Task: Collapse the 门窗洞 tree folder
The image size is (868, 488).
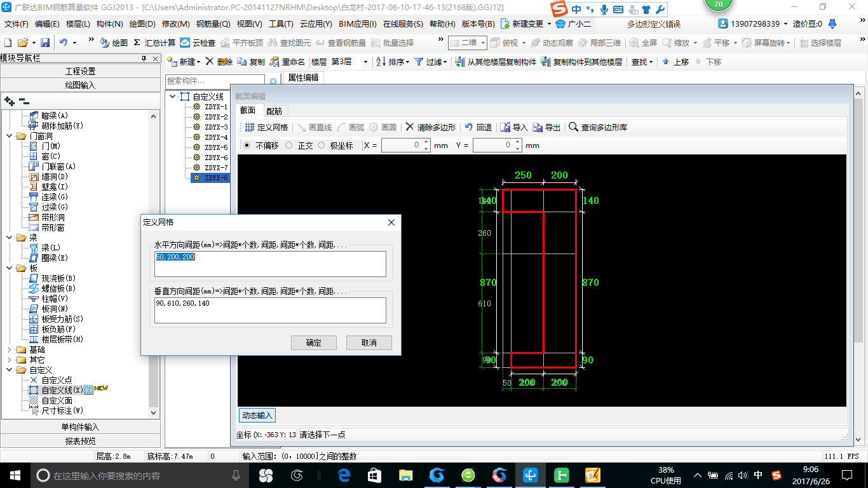Action: click(x=9, y=136)
